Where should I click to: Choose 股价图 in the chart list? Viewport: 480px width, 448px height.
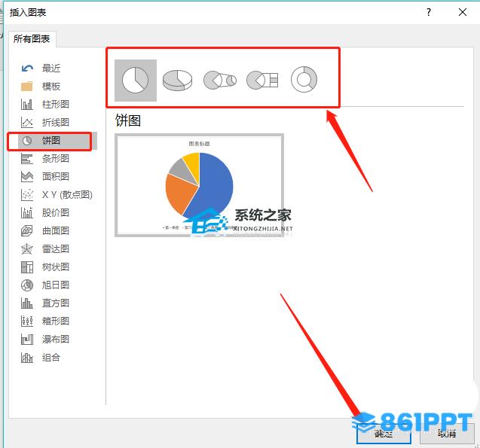pos(56,212)
